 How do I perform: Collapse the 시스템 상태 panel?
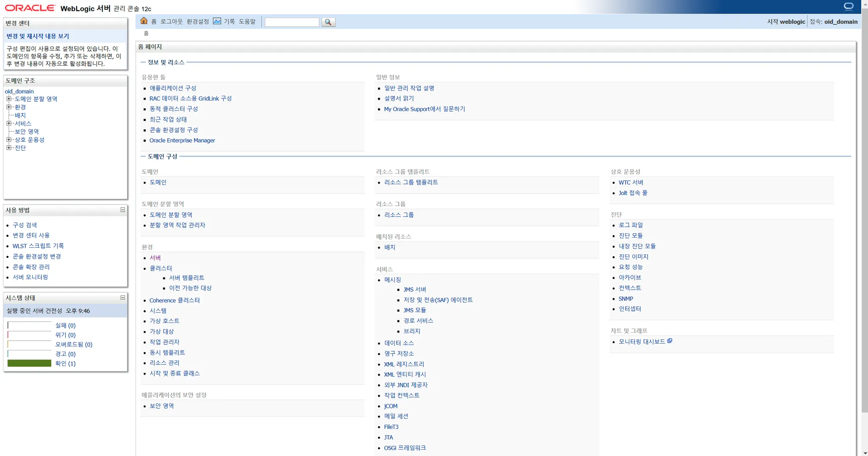[x=122, y=297]
